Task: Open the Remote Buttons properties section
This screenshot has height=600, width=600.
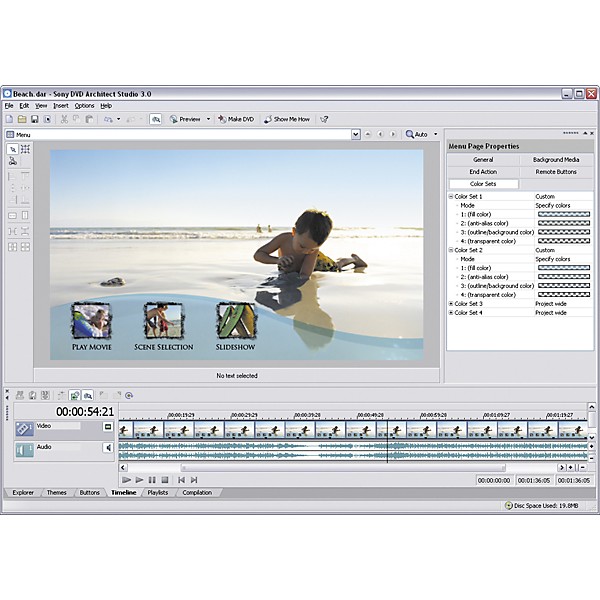Action: tap(556, 172)
